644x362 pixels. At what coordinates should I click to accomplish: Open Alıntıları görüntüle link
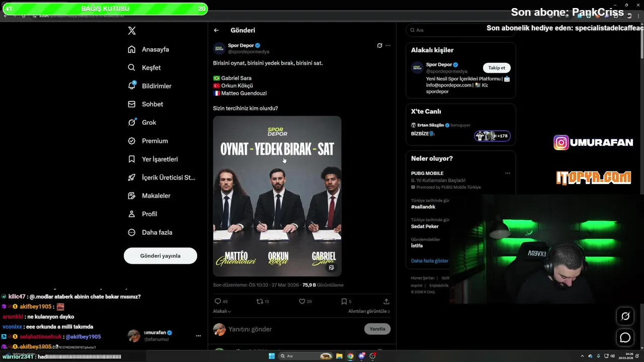click(x=369, y=311)
